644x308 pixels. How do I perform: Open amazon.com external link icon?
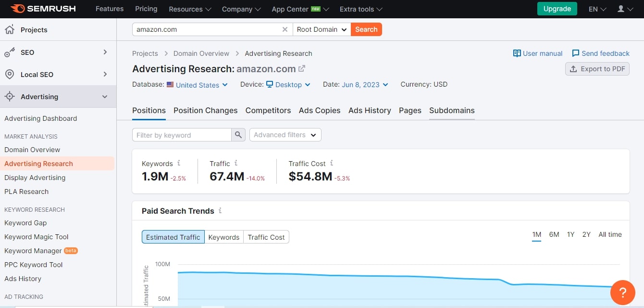302,68
